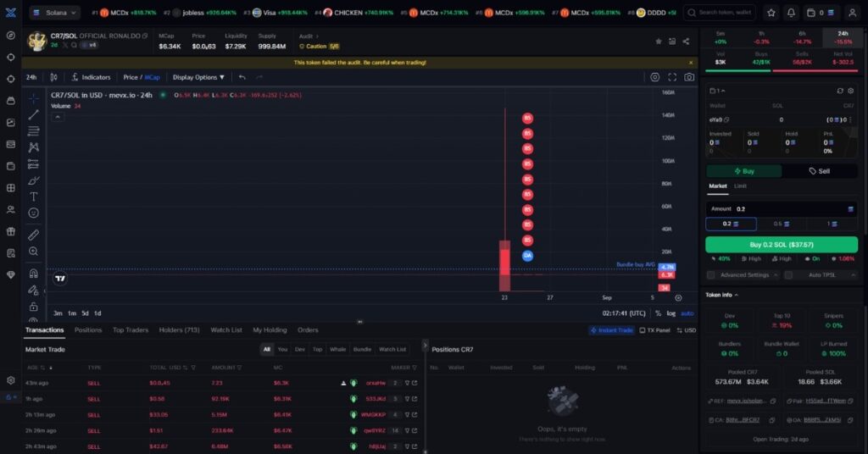
Task: Open the emoji sticker tool
Action: point(33,213)
